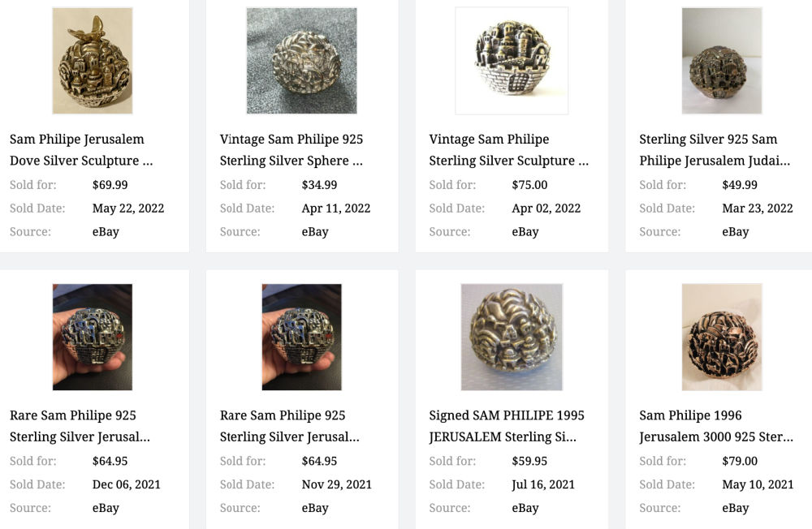Click the Sterling Silver 925 Judaica thumbnail
This screenshot has height=529, width=812.
721,61
